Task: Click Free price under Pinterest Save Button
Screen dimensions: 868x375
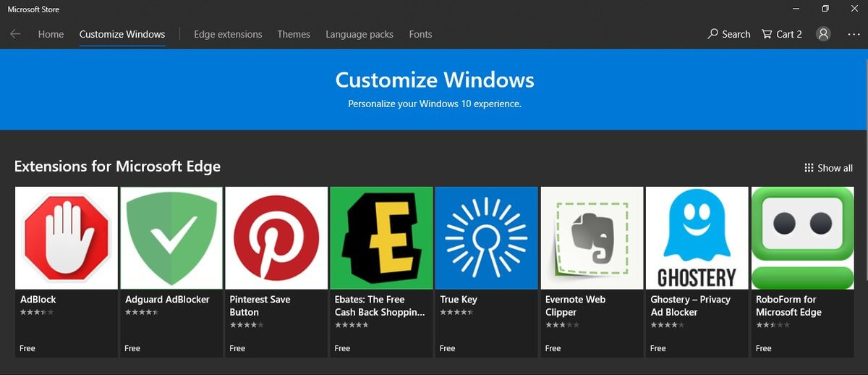Action: click(x=237, y=348)
